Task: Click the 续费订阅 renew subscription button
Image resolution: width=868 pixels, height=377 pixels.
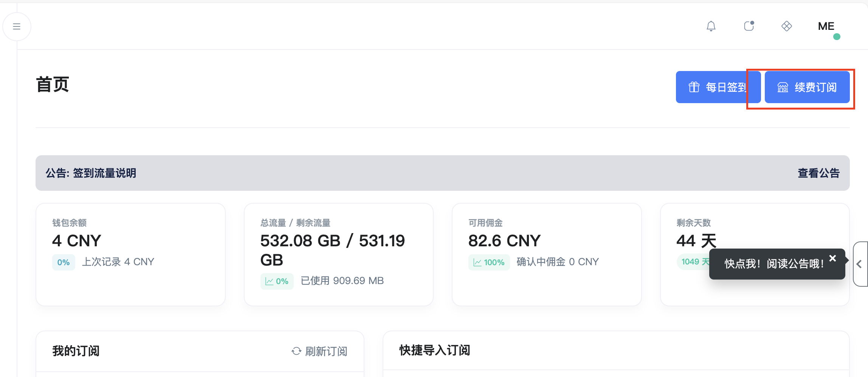Action: (807, 87)
